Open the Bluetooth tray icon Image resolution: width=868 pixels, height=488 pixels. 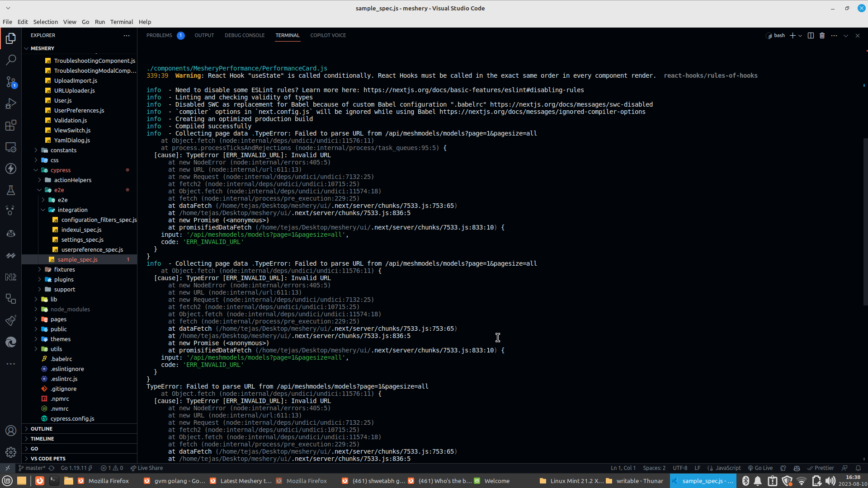(x=745, y=481)
